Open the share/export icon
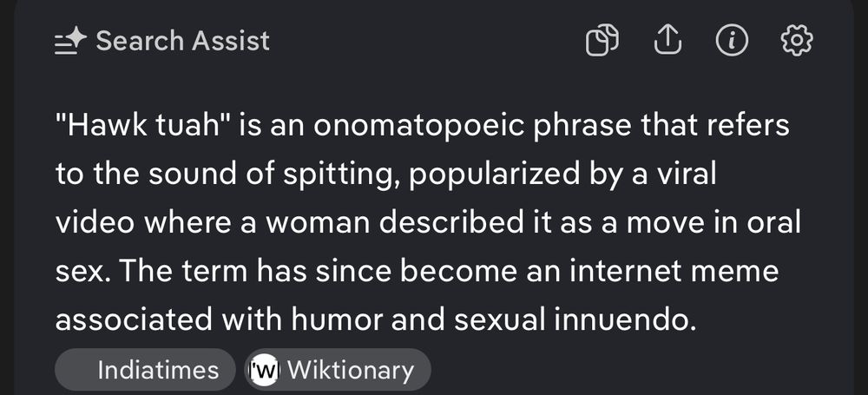The width and height of the screenshot is (868, 395). pyautogui.click(x=667, y=40)
